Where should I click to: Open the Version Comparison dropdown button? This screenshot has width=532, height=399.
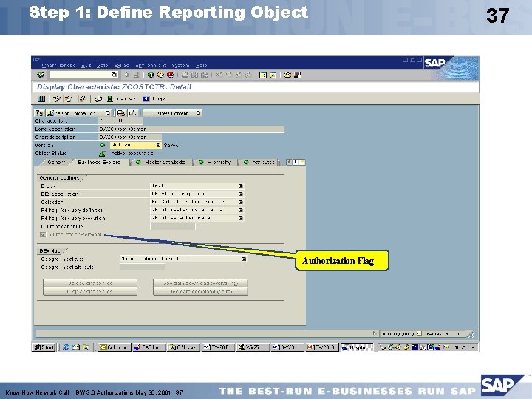pos(107,113)
